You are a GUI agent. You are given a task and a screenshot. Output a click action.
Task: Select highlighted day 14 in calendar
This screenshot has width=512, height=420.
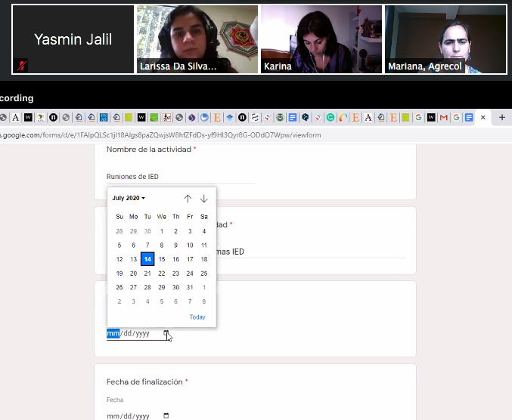coord(147,259)
